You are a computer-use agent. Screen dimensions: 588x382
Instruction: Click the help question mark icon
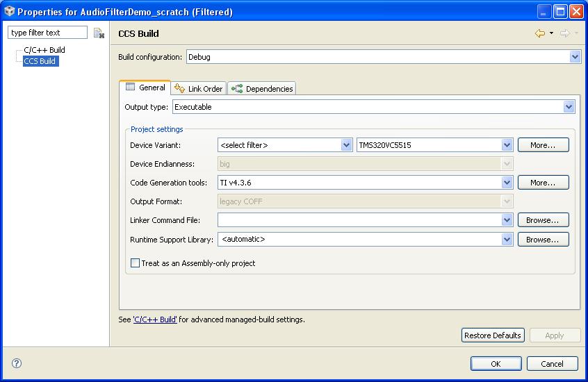[17, 363]
